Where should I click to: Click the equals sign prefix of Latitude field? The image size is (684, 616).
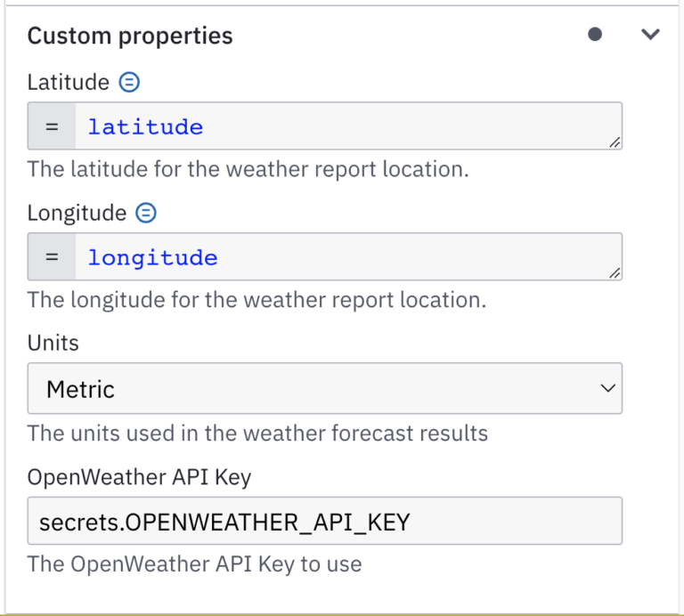click(x=52, y=127)
